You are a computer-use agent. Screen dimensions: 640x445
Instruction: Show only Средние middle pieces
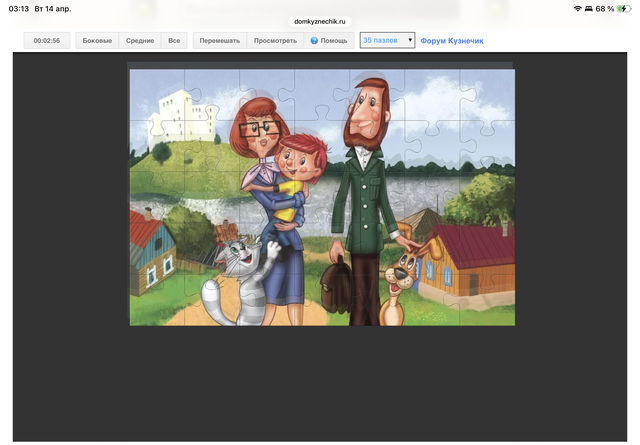pos(140,41)
